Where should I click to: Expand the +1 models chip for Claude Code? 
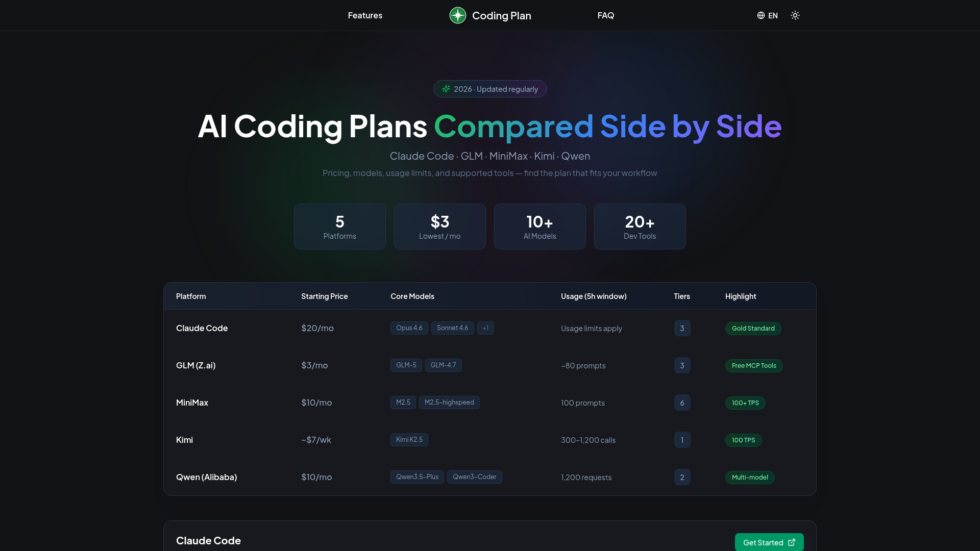[x=485, y=328]
